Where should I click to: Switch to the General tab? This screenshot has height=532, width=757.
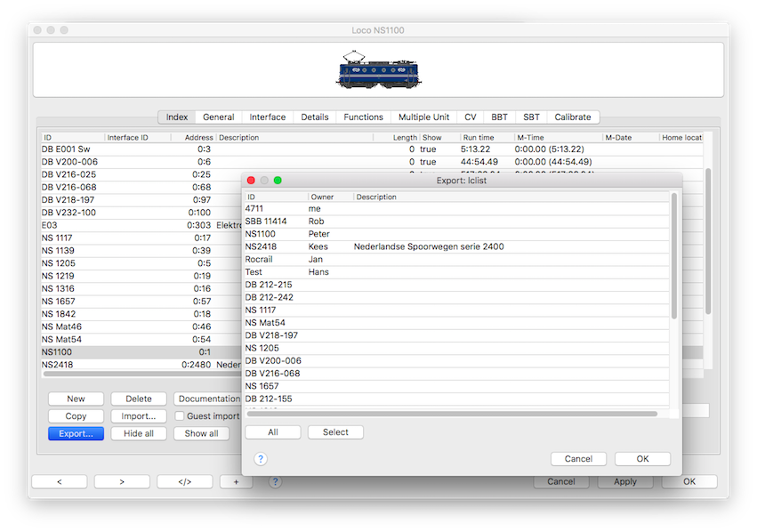pos(218,117)
